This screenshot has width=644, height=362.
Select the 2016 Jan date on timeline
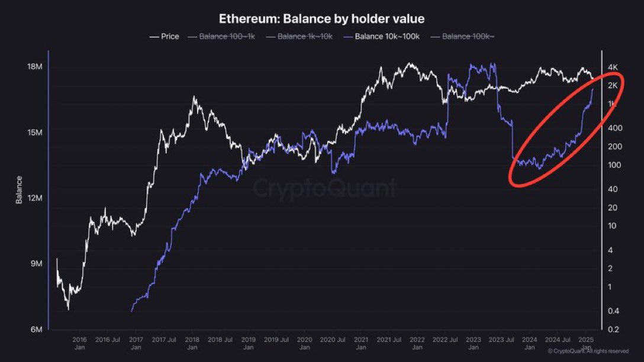tap(79, 343)
